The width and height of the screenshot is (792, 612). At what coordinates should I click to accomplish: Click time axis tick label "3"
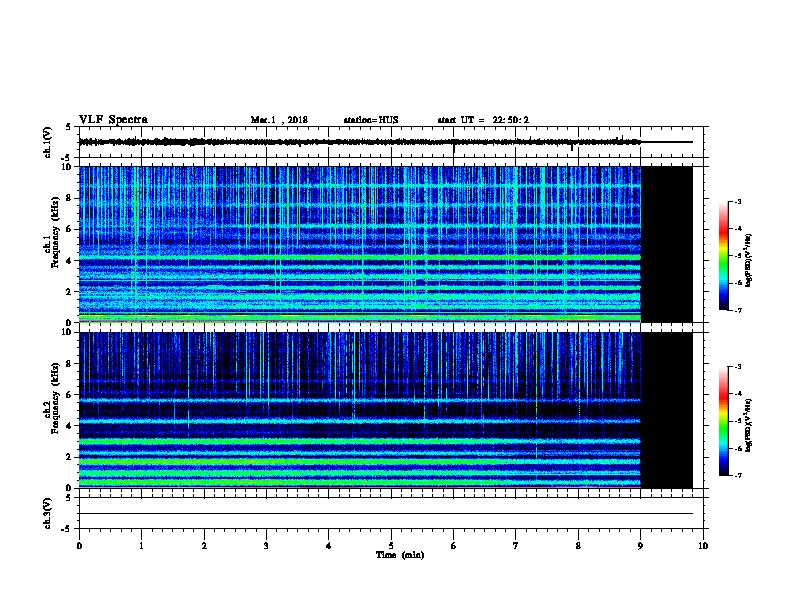pyautogui.click(x=266, y=546)
